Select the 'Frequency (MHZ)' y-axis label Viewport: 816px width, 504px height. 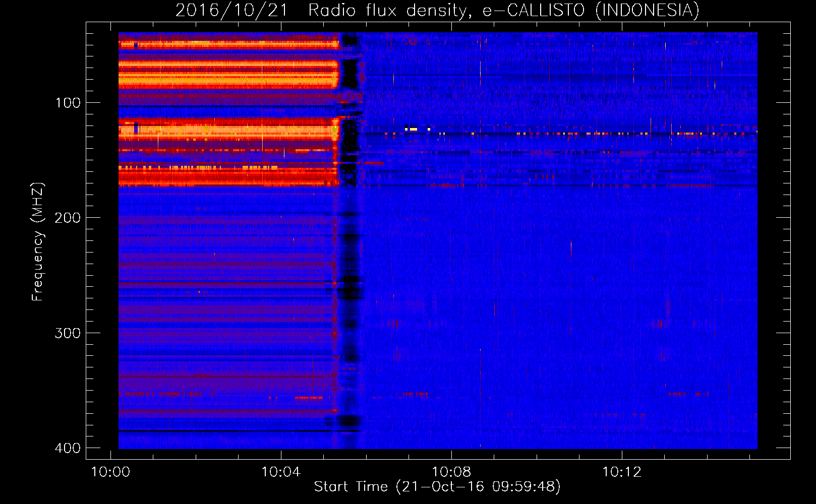tap(38, 241)
